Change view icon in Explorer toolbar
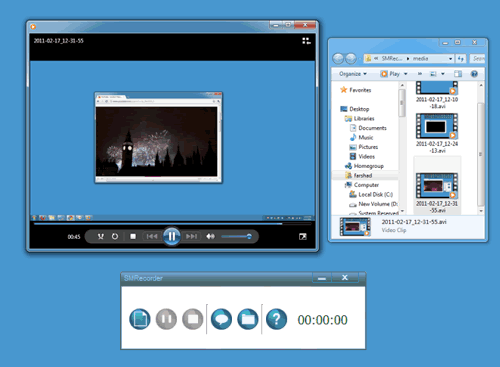The width and height of the screenshot is (500, 367). click(x=433, y=74)
